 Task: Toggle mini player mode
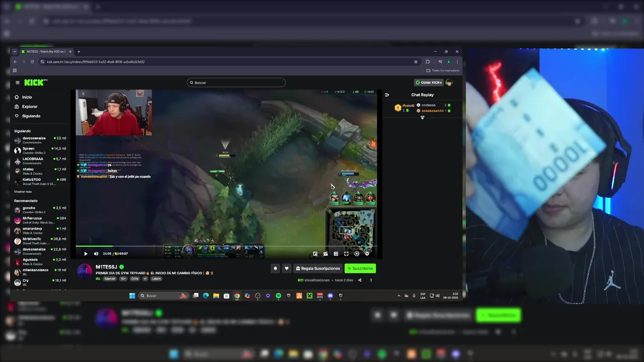click(326, 254)
